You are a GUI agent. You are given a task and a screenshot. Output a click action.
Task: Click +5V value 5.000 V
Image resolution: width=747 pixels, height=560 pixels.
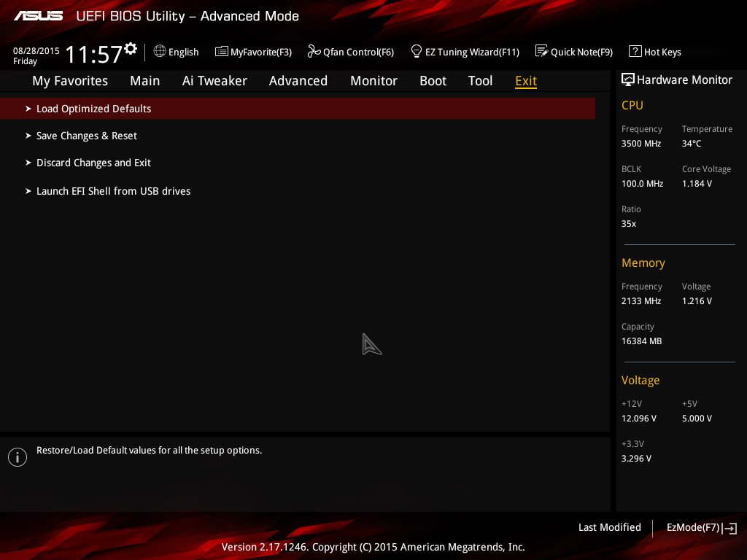(x=697, y=418)
